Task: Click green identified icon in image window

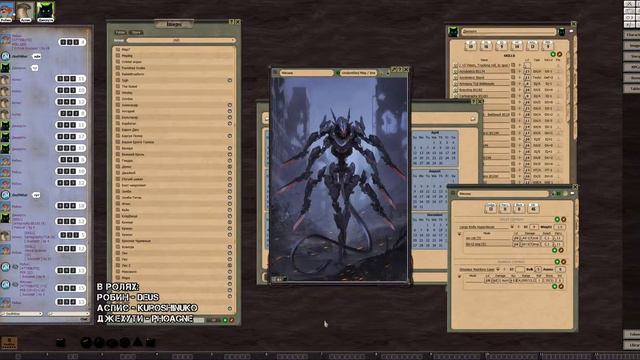Action: [338, 73]
